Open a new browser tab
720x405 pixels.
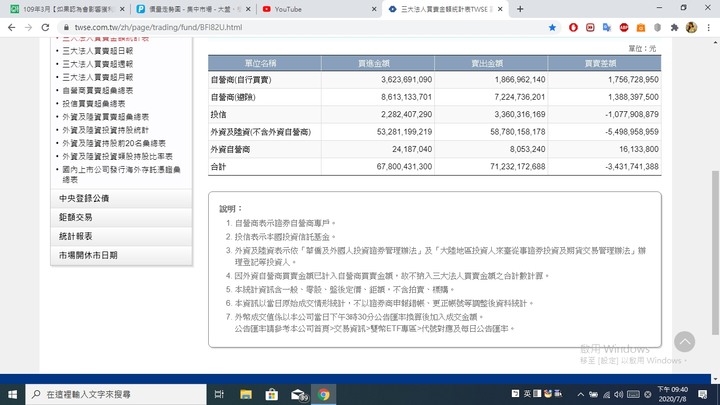tap(520, 9)
